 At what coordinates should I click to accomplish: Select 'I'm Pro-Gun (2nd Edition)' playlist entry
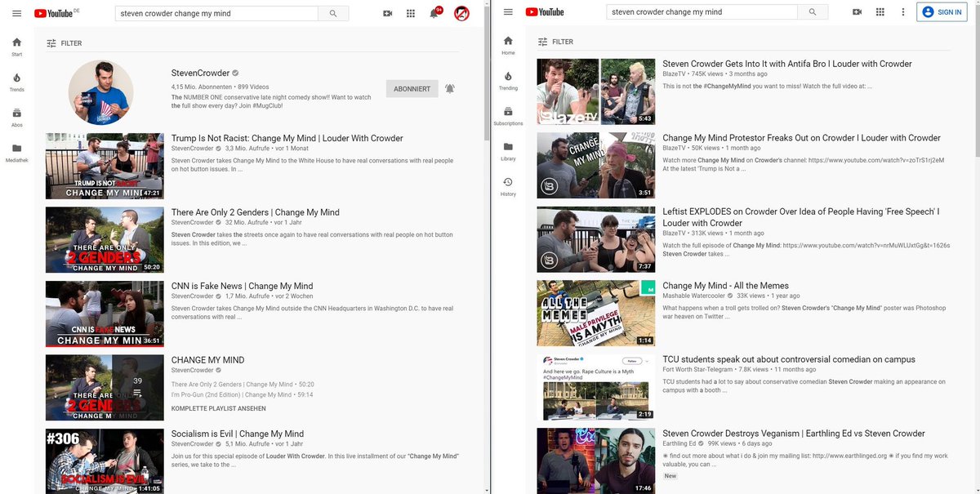242,395
